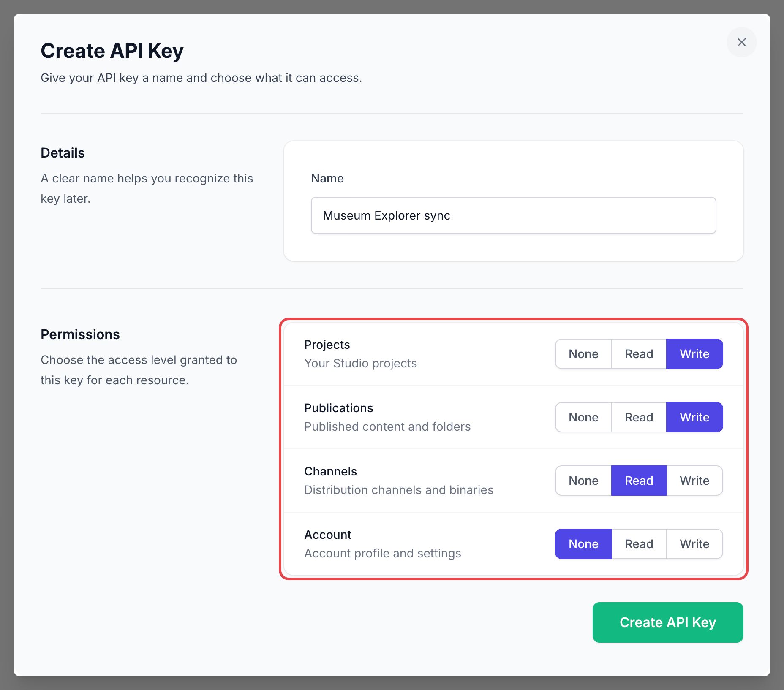This screenshot has height=690, width=784.
Task: Set Publications permission to None
Action: pyautogui.click(x=583, y=417)
